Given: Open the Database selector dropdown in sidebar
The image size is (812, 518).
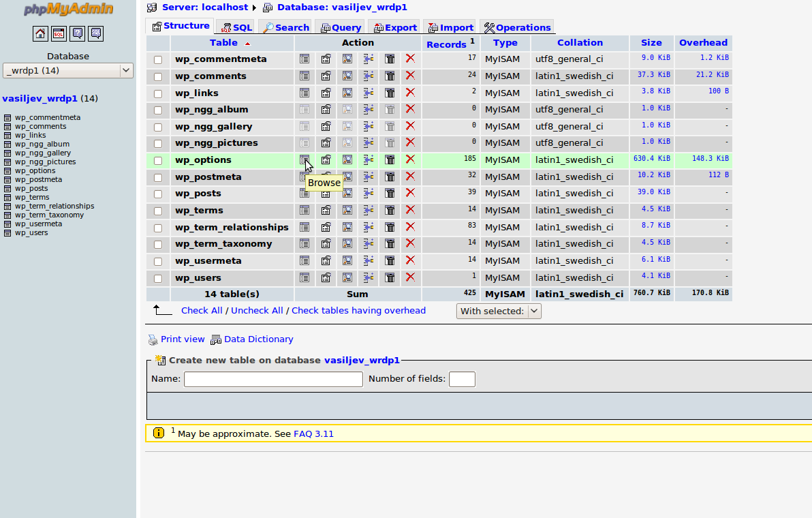Looking at the screenshot, I should pyautogui.click(x=68, y=70).
